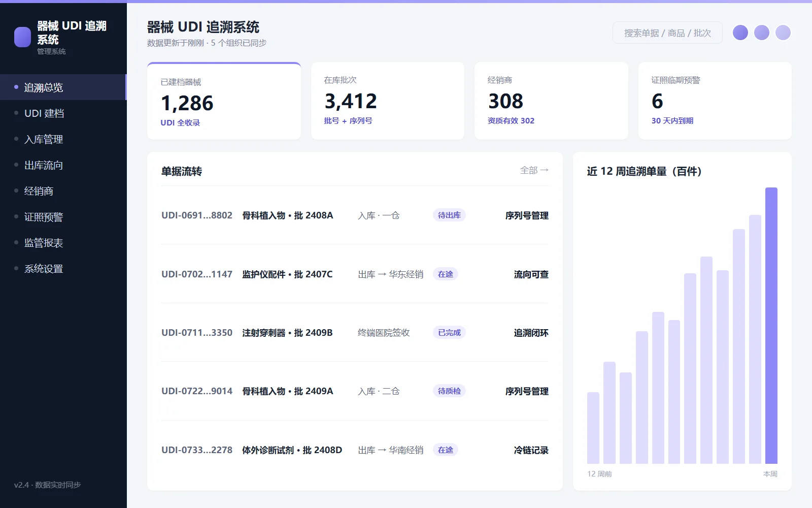
Task: Click the 全部 → link in 单据流转
Action: point(534,170)
